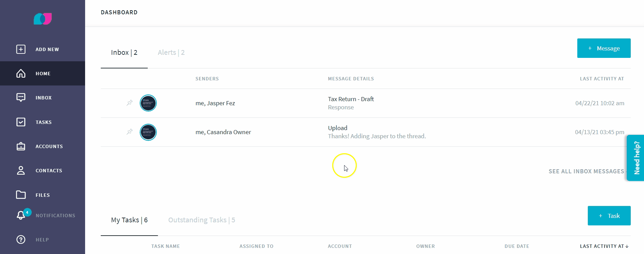The image size is (644, 254).
Task: Open the Contacts person icon
Action: (21, 171)
